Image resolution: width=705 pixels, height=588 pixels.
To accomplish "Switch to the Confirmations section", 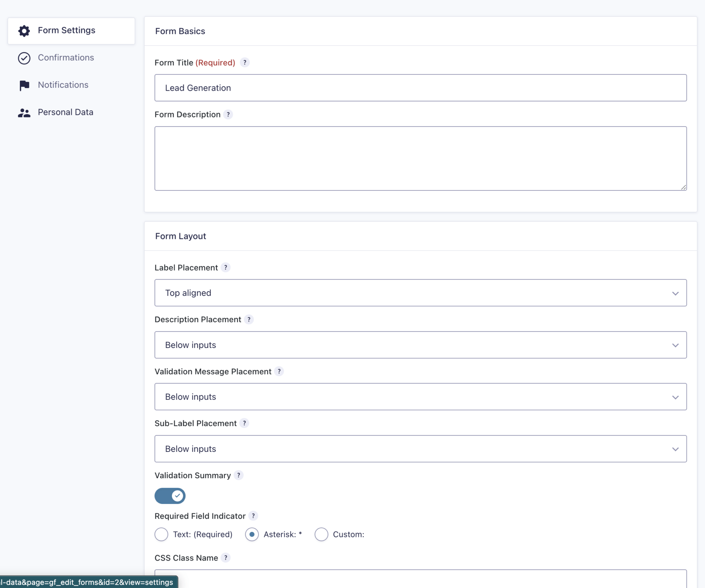I will (x=66, y=58).
